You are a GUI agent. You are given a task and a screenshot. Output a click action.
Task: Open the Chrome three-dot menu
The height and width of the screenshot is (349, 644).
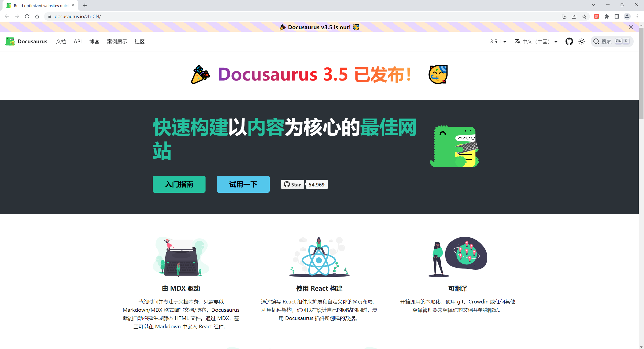pos(637,17)
